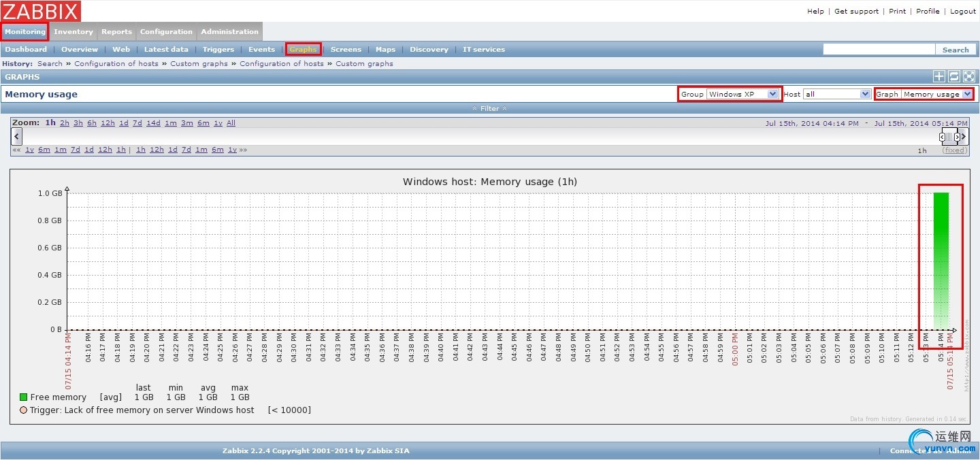Viewport: 980px width, 460px height.
Task: Set zoom to 1m in Zoom row
Action: pyautogui.click(x=171, y=123)
